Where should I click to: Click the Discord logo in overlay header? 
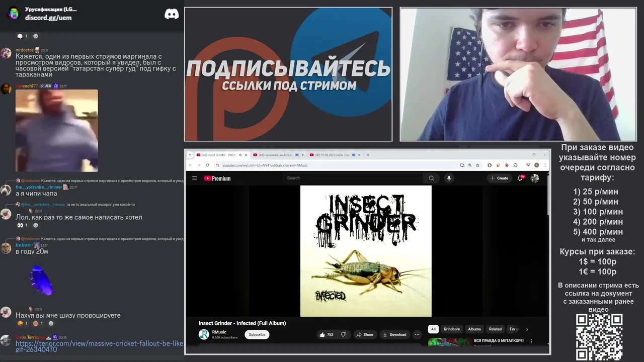(x=172, y=14)
